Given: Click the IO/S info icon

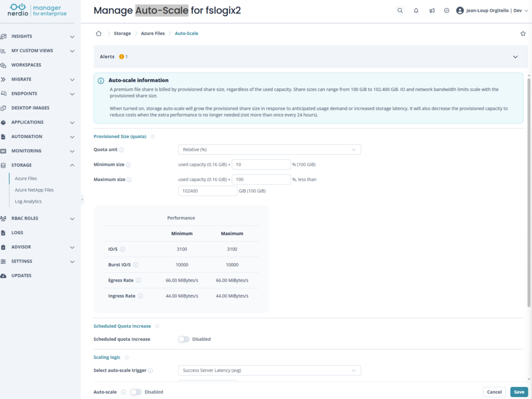Looking at the screenshot, I should [123, 249].
